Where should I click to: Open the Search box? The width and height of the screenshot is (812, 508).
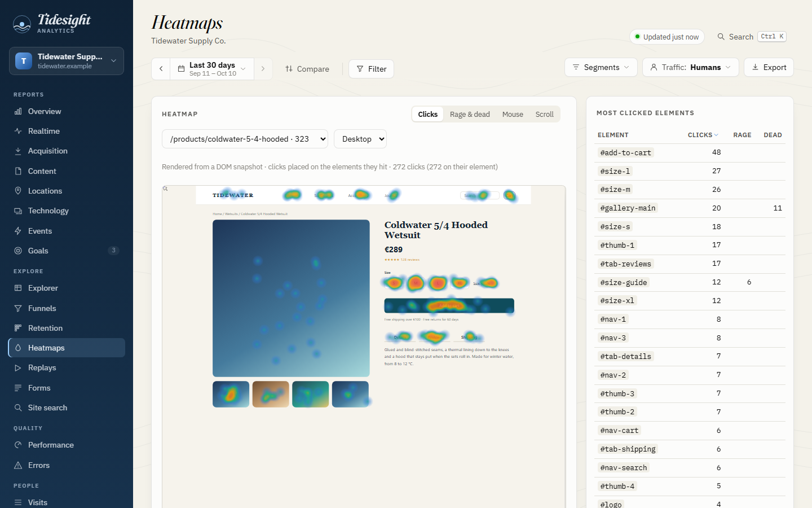[x=752, y=37]
